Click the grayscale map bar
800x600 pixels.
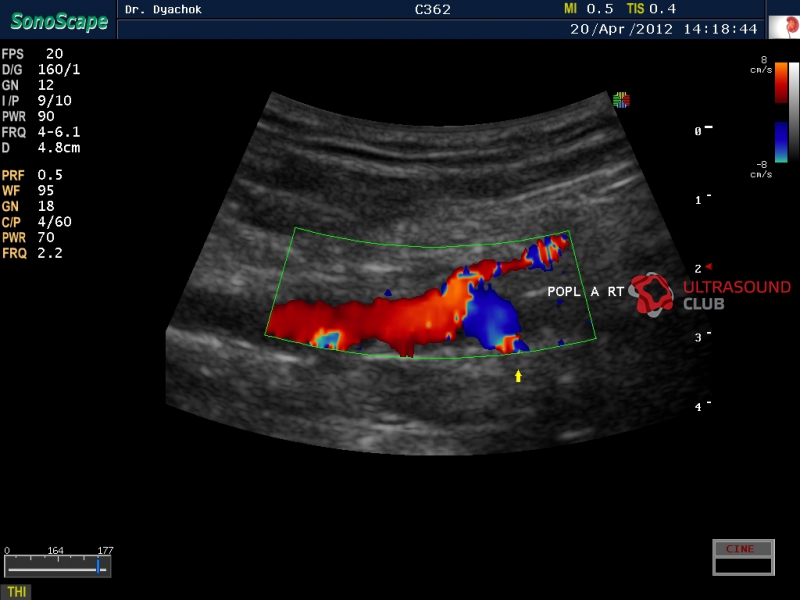point(794,112)
